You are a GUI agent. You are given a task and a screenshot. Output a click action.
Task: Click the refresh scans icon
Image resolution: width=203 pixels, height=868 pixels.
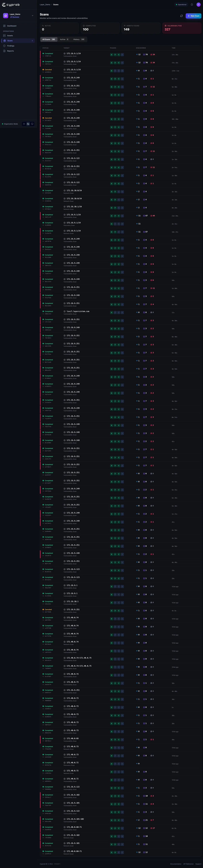[182, 16]
